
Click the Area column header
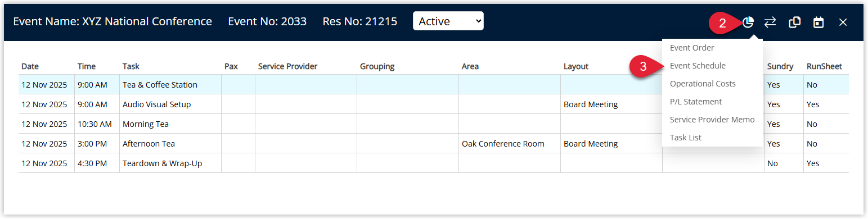(x=470, y=66)
